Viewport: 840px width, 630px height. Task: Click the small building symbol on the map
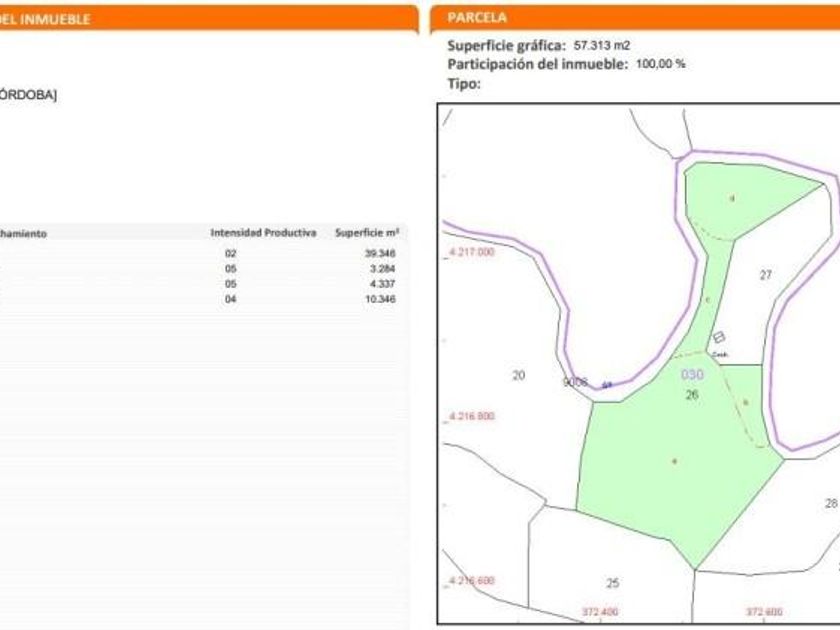click(x=718, y=339)
